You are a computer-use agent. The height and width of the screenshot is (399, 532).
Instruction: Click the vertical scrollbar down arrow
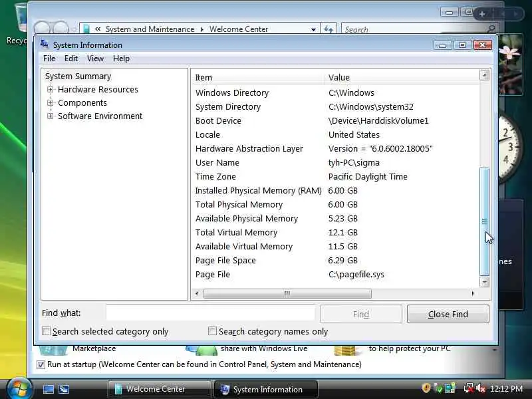[485, 281]
